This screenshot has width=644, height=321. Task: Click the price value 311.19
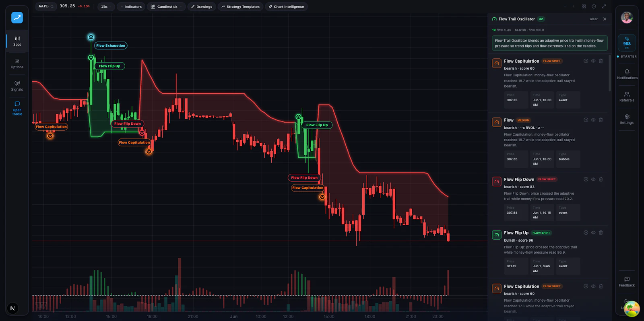[x=511, y=266]
